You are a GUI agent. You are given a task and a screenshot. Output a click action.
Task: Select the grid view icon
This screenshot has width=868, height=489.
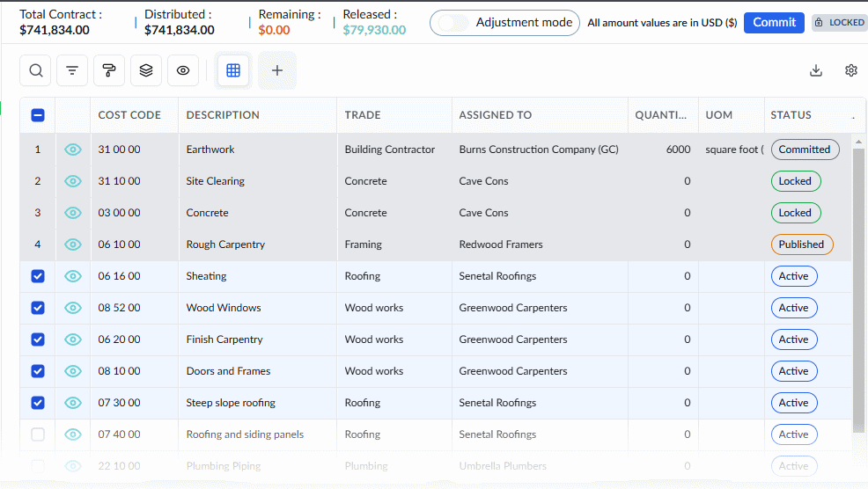coord(233,70)
